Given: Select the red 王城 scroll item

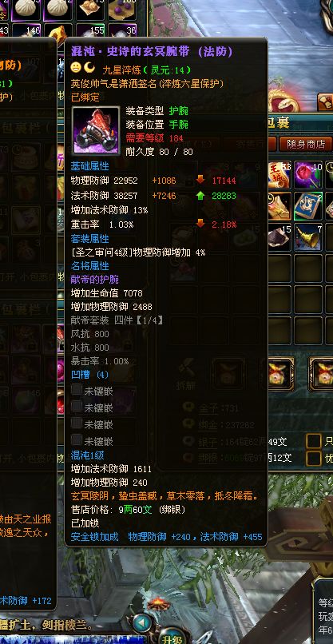Looking at the screenshot, I should 279,174.
